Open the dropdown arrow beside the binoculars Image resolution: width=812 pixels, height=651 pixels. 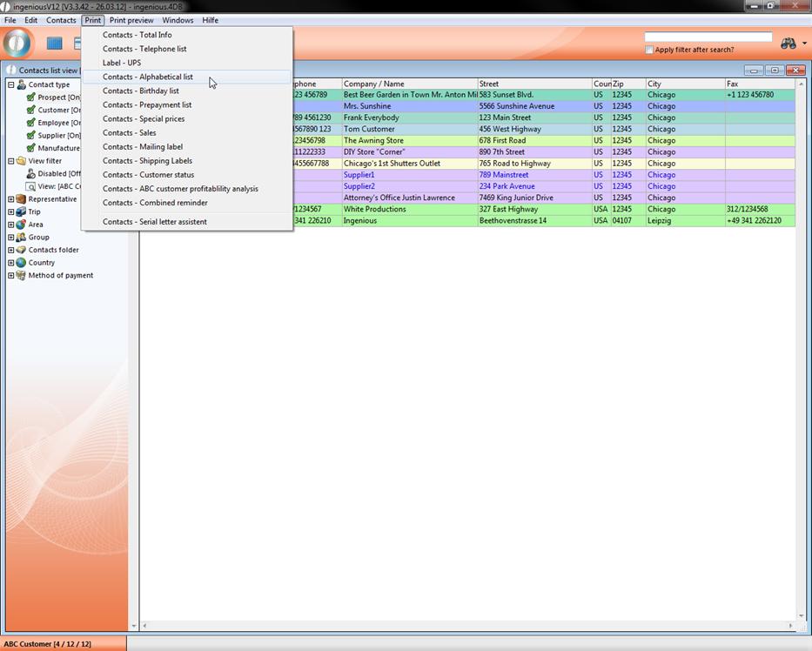(x=805, y=44)
